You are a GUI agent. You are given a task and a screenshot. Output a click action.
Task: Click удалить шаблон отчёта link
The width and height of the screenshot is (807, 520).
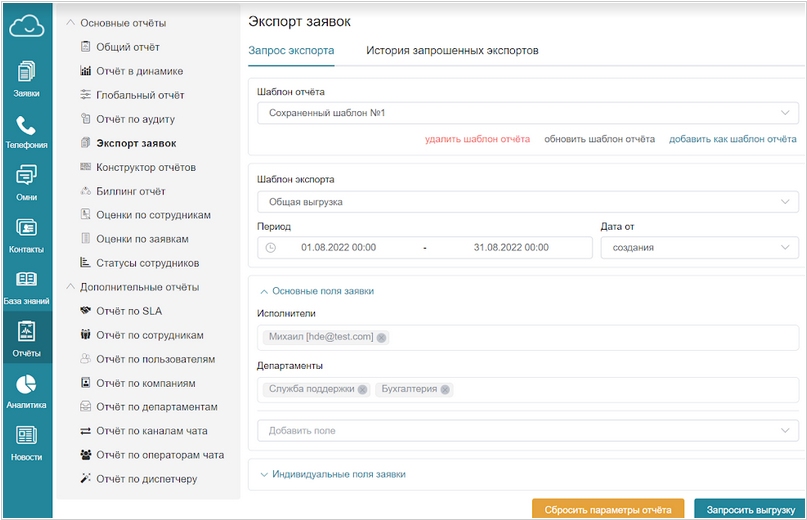(477, 139)
